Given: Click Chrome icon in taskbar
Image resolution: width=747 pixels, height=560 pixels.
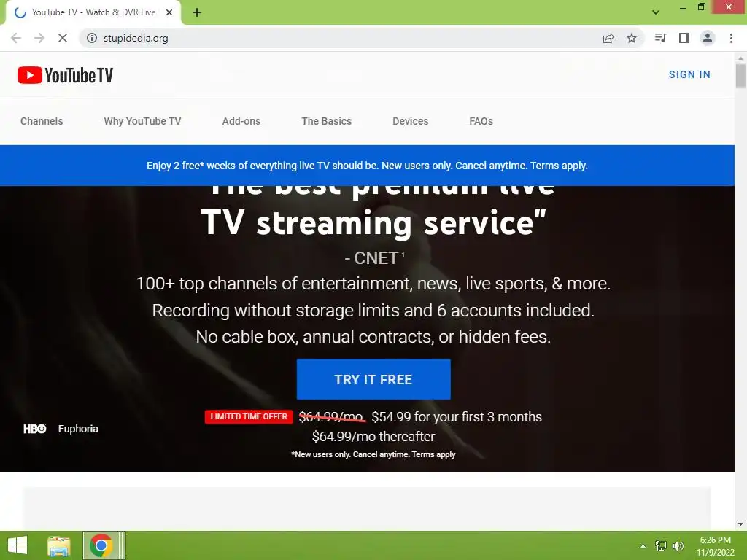Looking at the screenshot, I should [101, 545].
